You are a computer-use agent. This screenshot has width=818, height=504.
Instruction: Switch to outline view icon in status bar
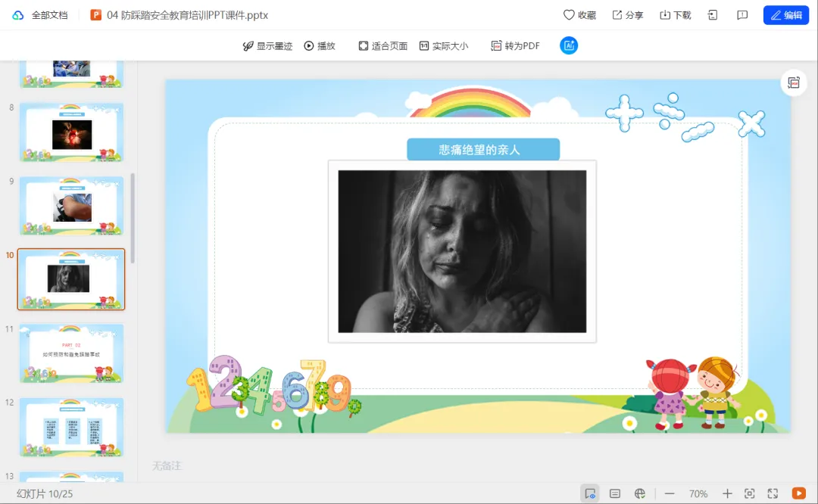(x=615, y=493)
